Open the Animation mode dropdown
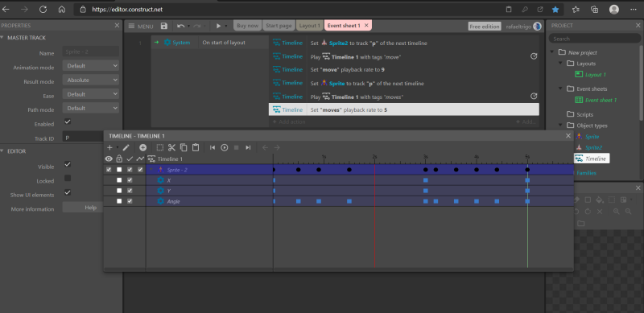Screen dimensions: 644x313 [x=91, y=66]
